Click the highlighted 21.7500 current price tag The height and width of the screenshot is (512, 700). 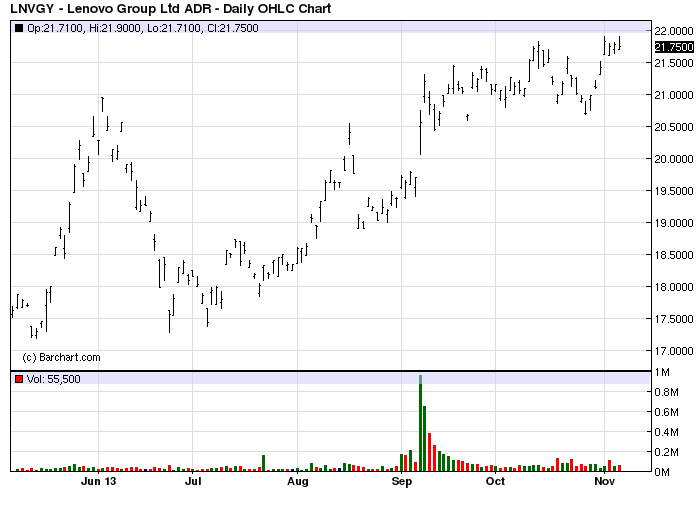(674, 47)
